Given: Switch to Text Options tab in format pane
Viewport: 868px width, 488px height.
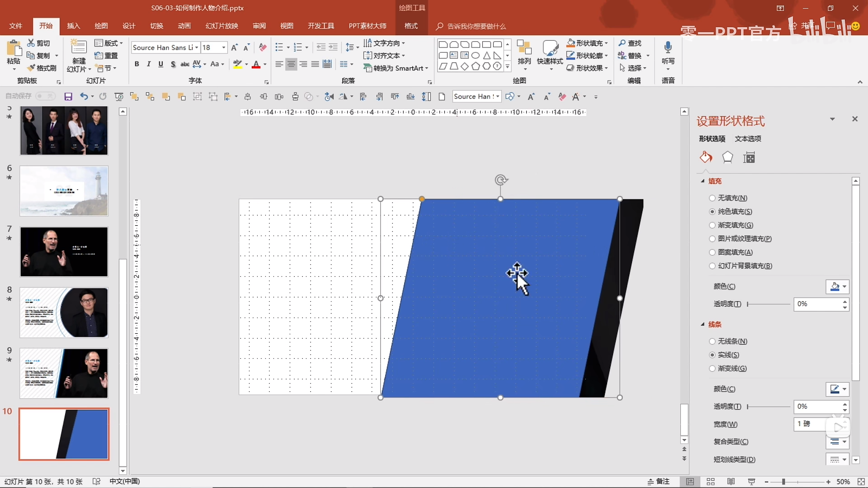Looking at the screenshot, I should pos(748,139).
